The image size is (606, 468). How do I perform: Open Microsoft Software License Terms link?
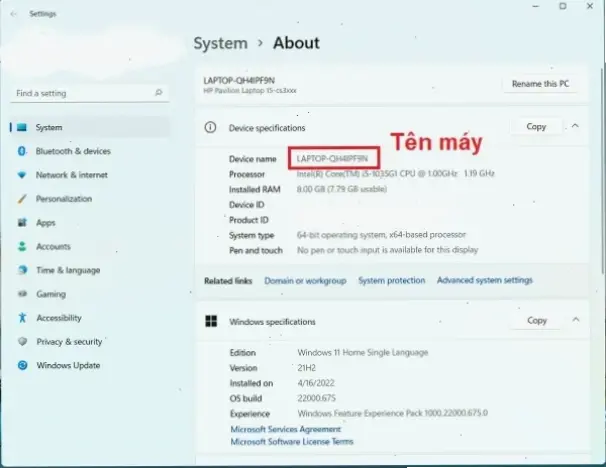tap(292, 442)
